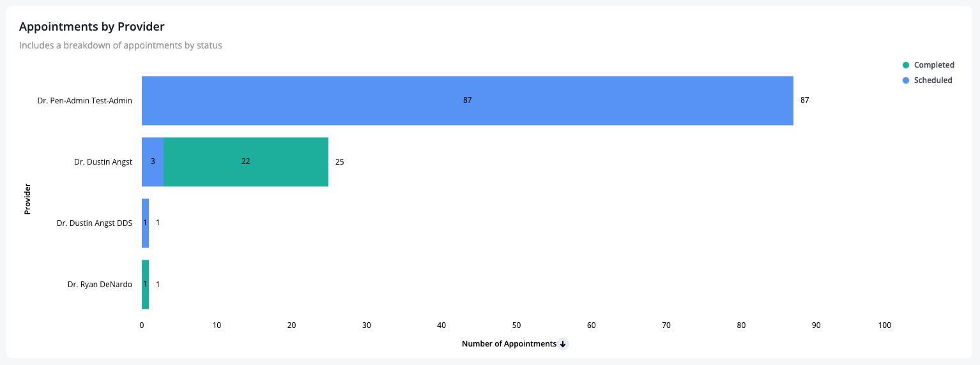Click Dr. Ryan DeNardo's small green bar
The height and width of the screenshot is (365, 980).
pyautogui.click(x=145, y=285)
